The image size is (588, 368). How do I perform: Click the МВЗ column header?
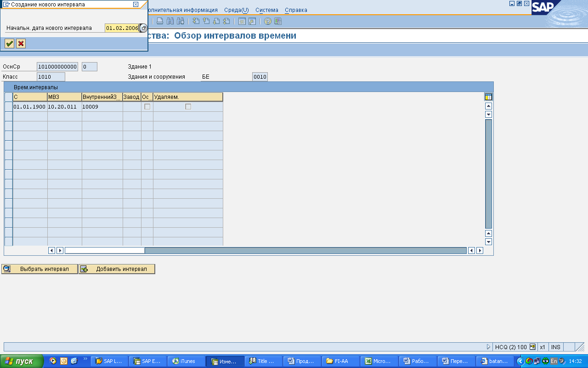65,97
